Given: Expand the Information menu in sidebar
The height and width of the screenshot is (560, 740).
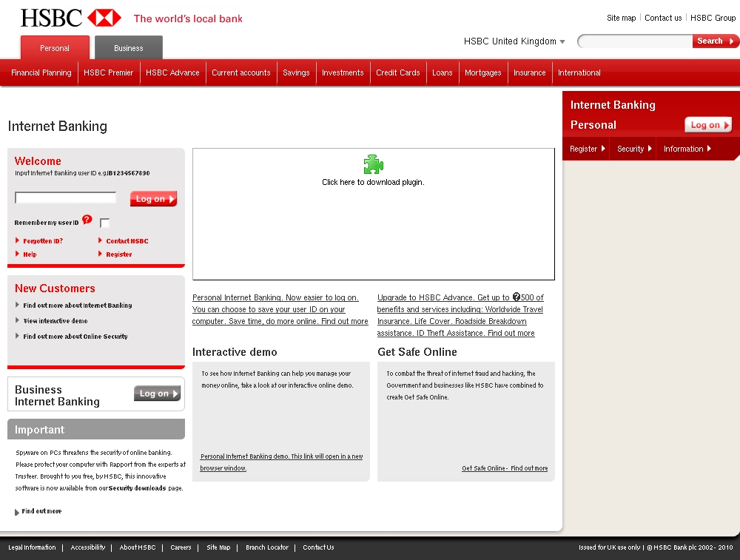Looking at the screenshot, I should (x=687, y=149).
